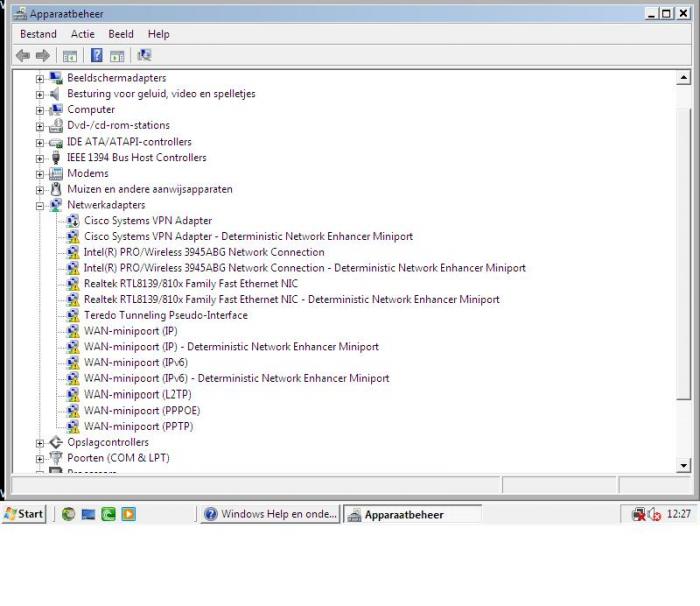Image resolution: width=700 pixels, height=606 pixels.
Task: Click the Back arrow toolbar icon
Action: [23, 56]
